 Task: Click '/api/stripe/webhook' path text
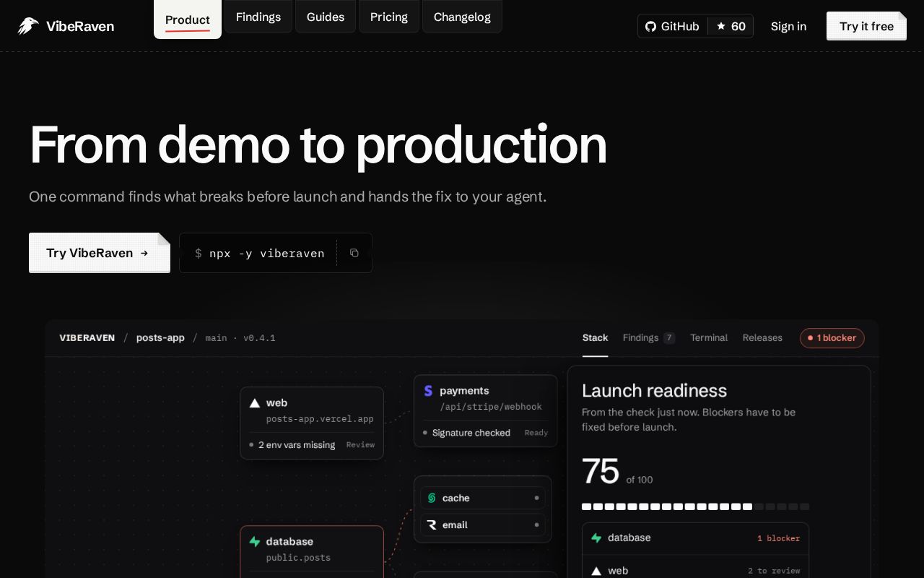[x=491, y=407]
